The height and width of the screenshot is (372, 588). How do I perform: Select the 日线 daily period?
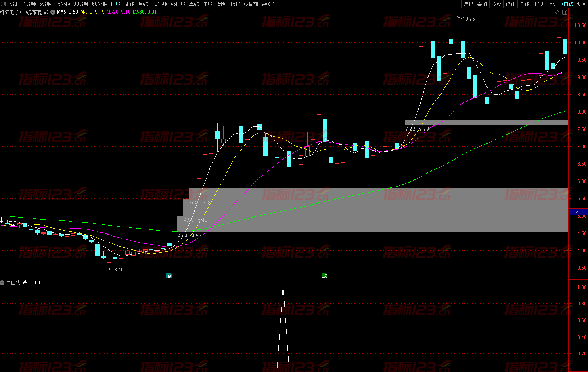tap(116, 4)
